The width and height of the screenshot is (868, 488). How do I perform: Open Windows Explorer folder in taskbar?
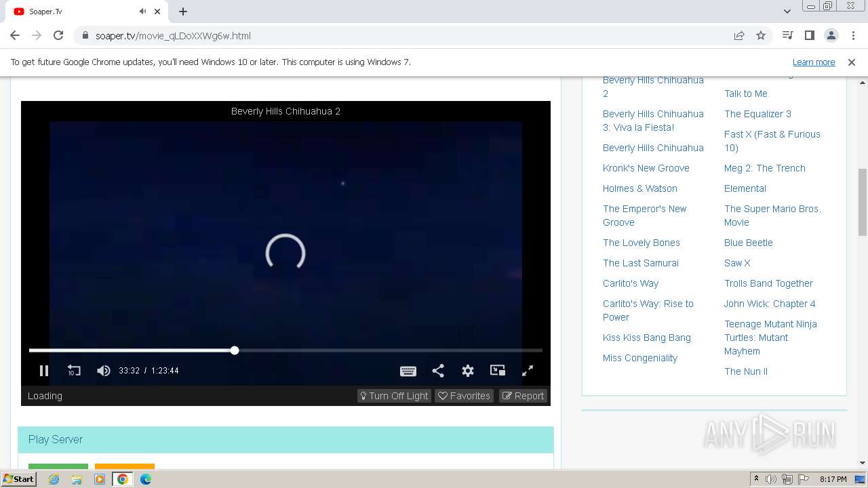coord(77,479)
